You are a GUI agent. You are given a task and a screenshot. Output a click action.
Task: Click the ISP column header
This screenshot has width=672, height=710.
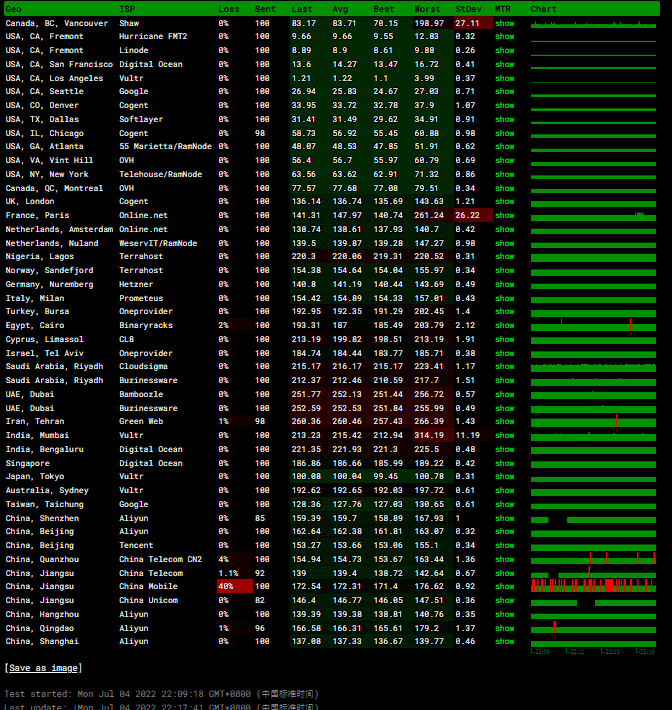pos(127,9)
